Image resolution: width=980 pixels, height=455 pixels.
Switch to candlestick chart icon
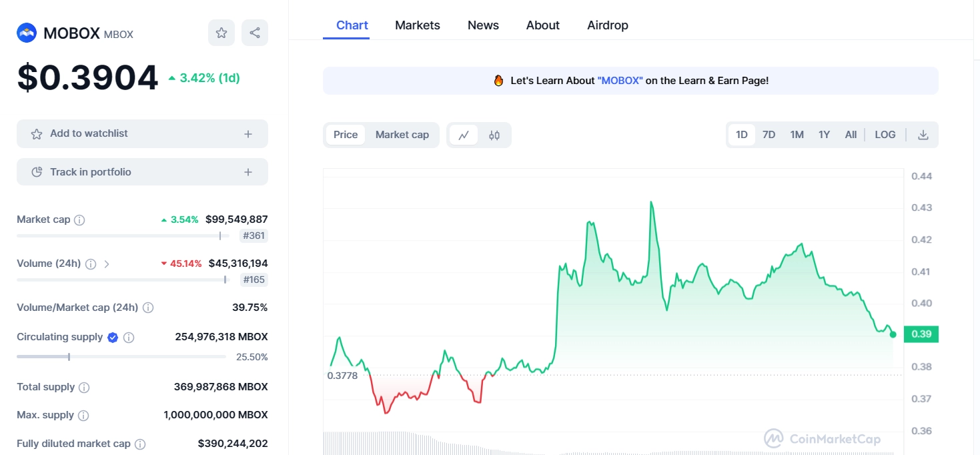click(x=494, y=135)
